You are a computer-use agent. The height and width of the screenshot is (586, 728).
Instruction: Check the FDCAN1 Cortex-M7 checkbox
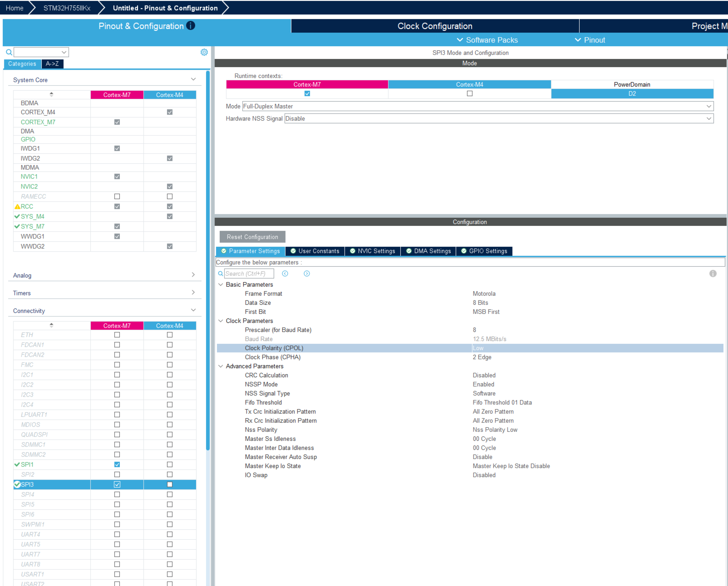(117, 345)
